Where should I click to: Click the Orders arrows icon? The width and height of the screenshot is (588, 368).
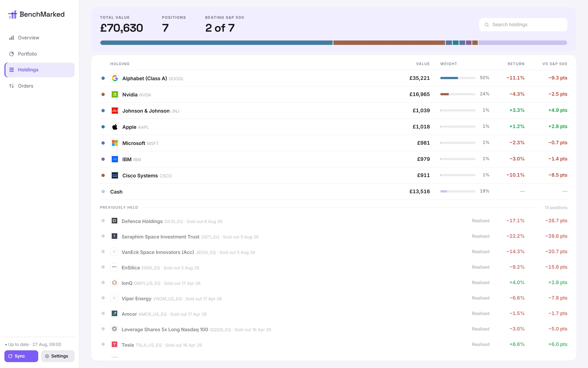coord(11,86)
